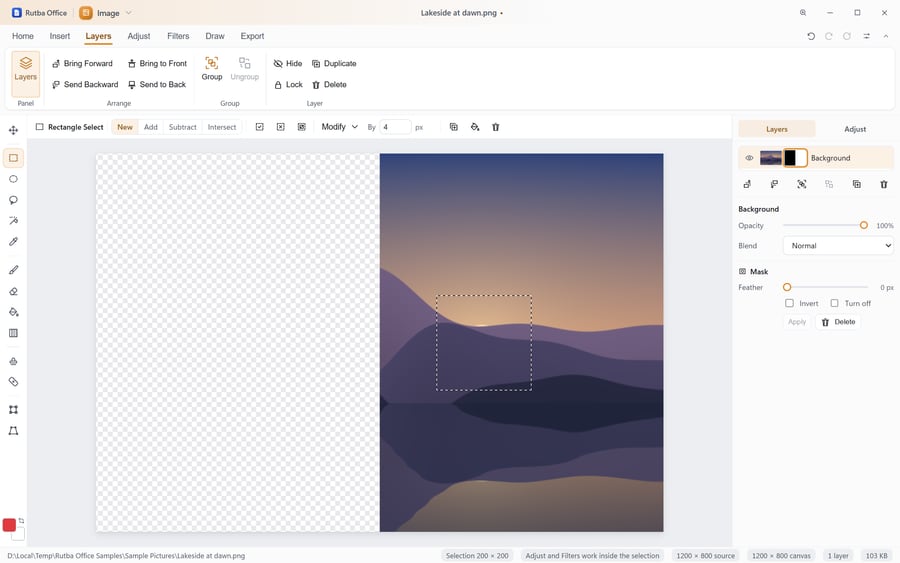Click group icon in Layers panel
The height and width of the screenshot is (563, 900).
[x=802, y=184]
